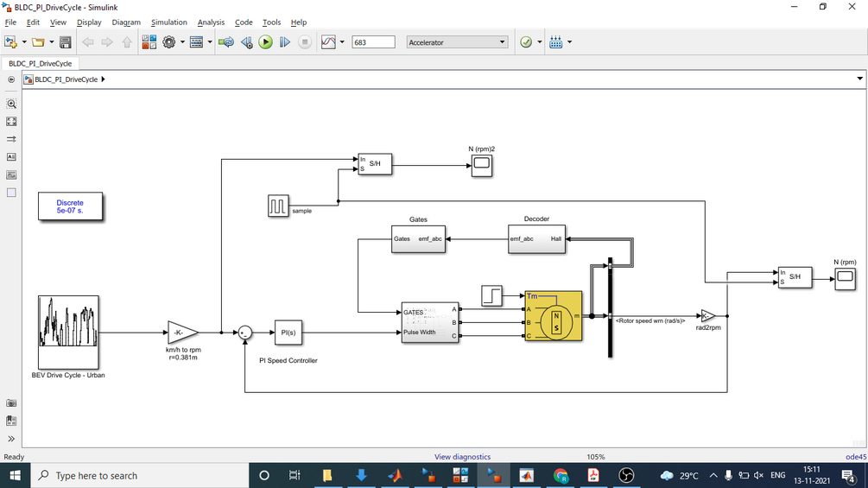Expand the breadcrumb bar dropdown arrow at right
This screenshot has width=868, height=488.
pos(859,79)
